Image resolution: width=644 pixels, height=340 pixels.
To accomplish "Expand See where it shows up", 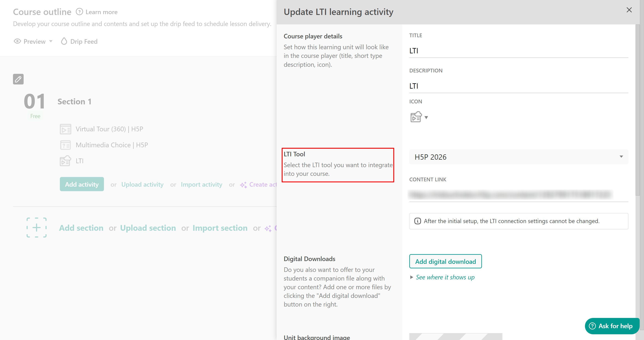I will click(445, 277).
